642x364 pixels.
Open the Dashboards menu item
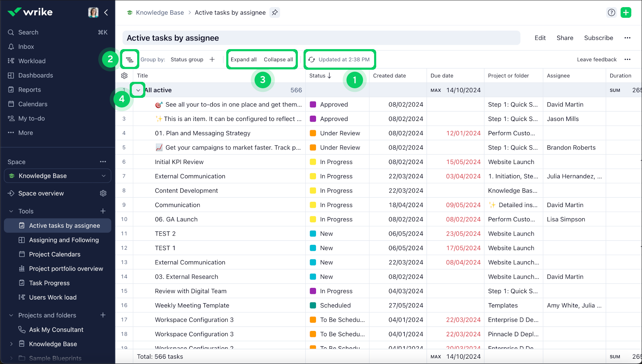pos(36,75)
